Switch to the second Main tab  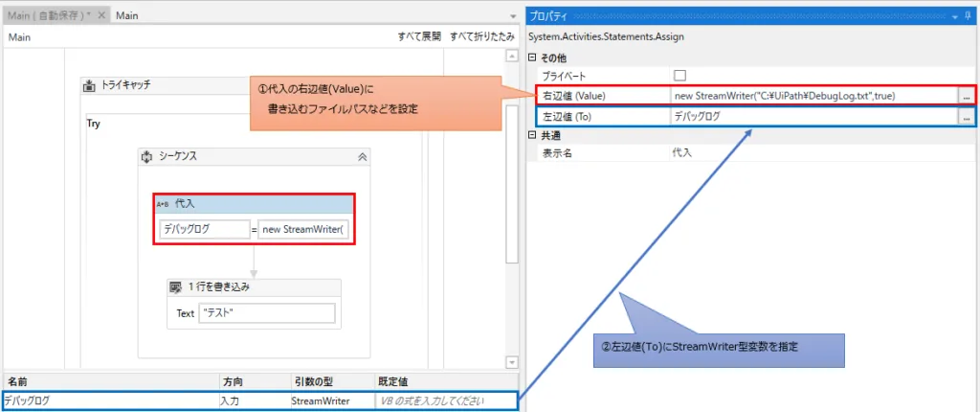coord(127,15)
